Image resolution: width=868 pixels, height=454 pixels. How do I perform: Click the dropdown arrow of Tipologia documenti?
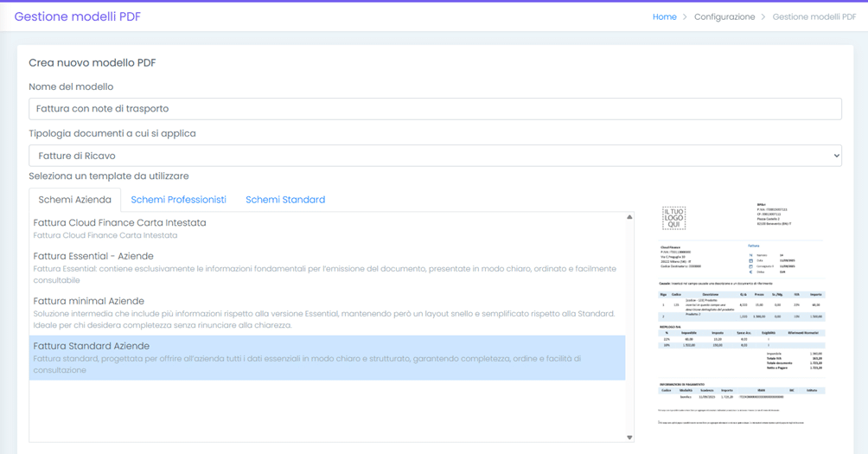pyautogui.click(x=835, y=156)
